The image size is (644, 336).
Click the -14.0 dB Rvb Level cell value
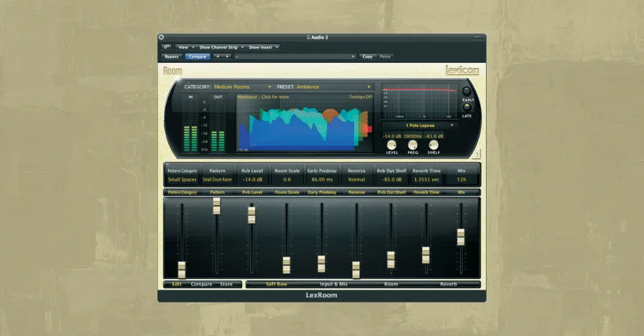pyautogui.click(x=252, y=179)
